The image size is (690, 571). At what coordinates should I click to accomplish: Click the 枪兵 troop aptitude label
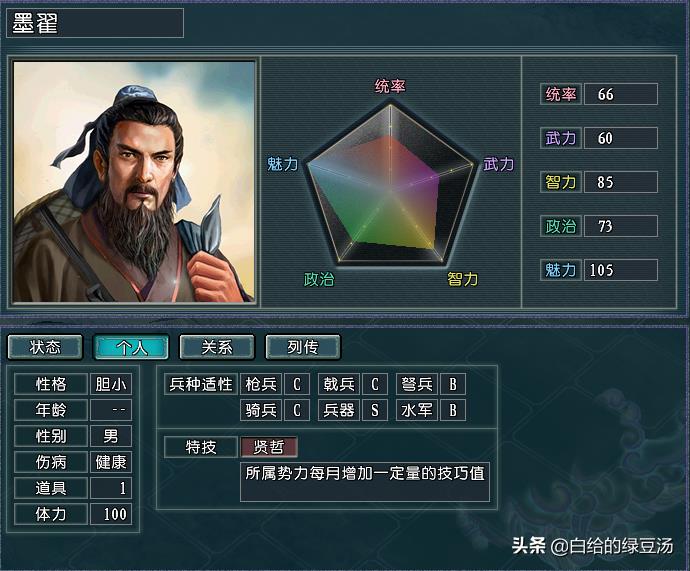(x=261, y=384)
